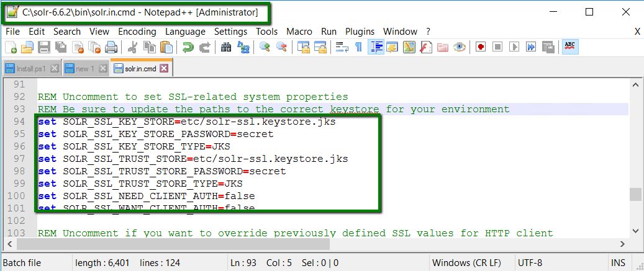Select the solr.in.cmd tab
Screen dimensions: 644x271
[x=140, y=68]
